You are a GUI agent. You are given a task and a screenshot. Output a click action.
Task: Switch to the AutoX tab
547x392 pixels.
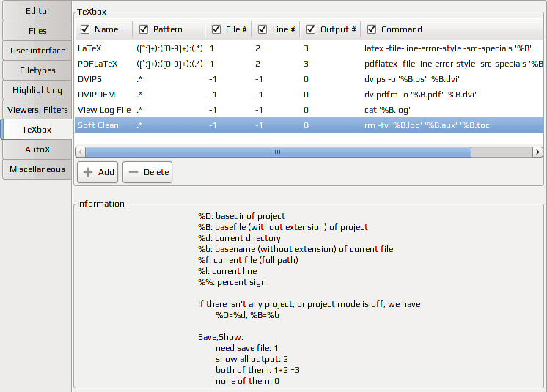(37, 149)
